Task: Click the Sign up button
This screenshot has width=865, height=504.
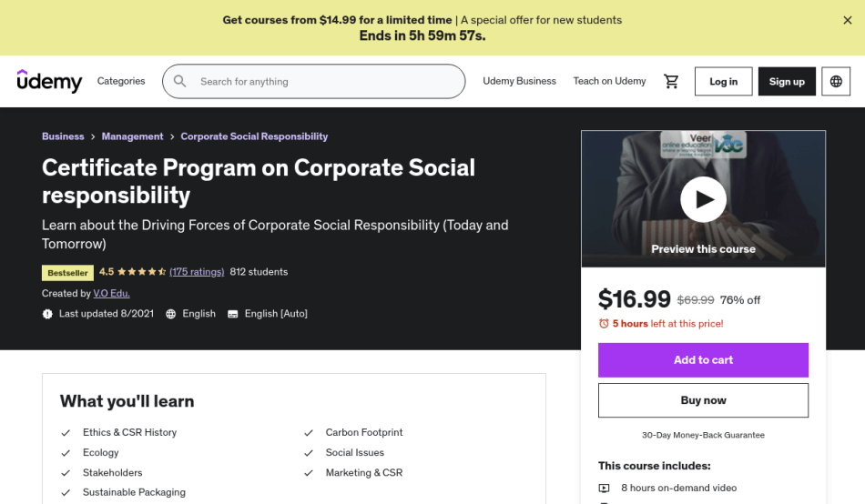Action: [787, 82]
